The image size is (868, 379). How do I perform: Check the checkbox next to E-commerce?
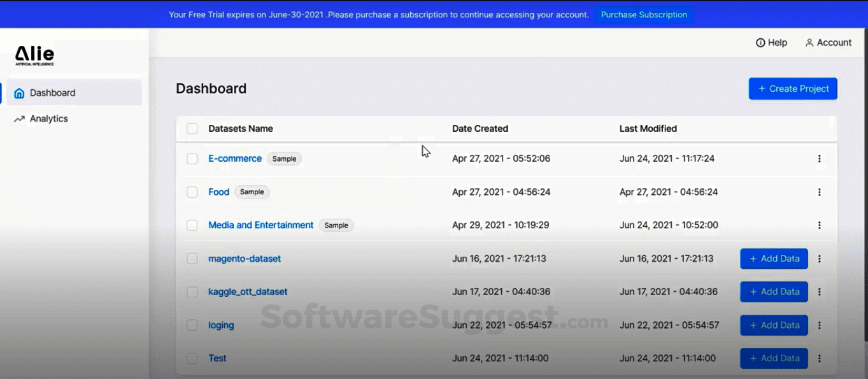[192, 159]
